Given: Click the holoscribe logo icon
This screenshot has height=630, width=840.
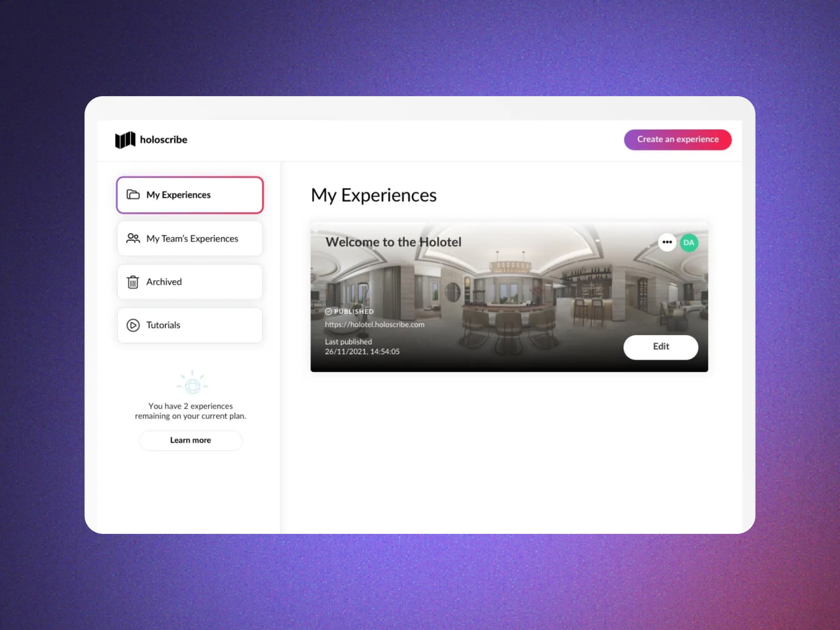Looking at the screenshot, I should 125,140.
